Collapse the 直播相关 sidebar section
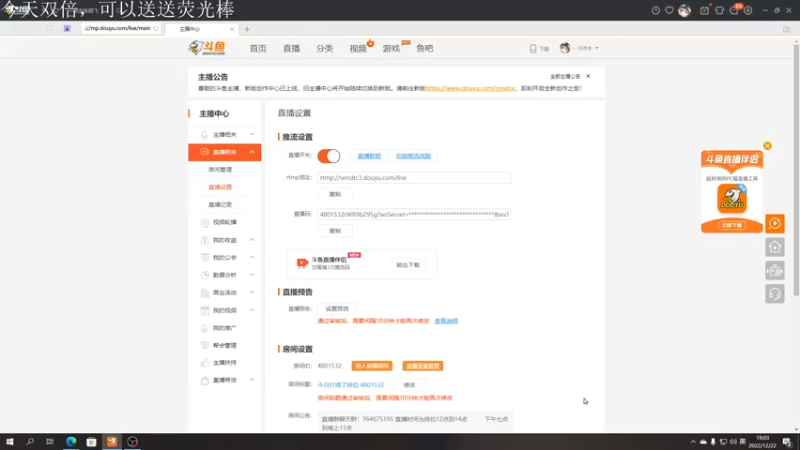 coord(252,152)
